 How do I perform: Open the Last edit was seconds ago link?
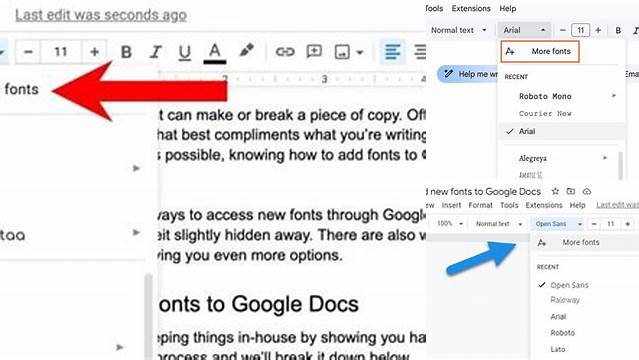click(101, 15)
